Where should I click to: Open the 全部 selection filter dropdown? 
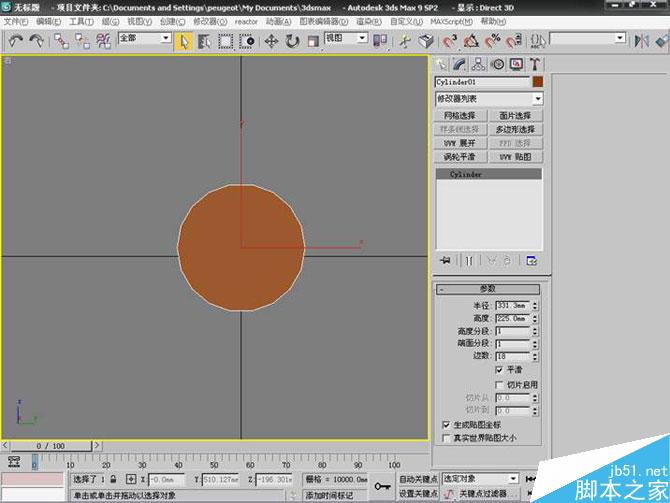tap(144, 39)
